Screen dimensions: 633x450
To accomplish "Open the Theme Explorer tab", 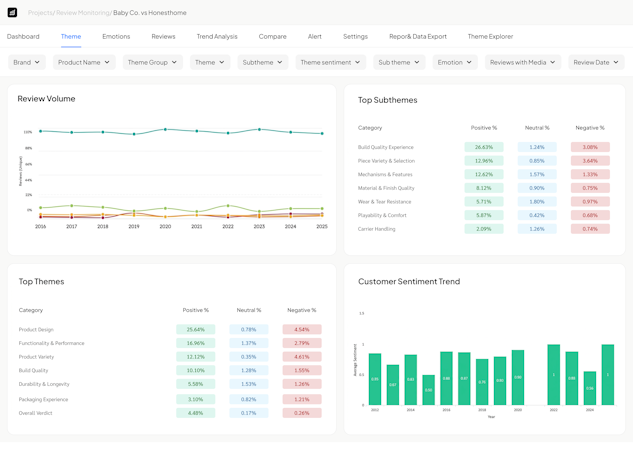I will [490, 36].
